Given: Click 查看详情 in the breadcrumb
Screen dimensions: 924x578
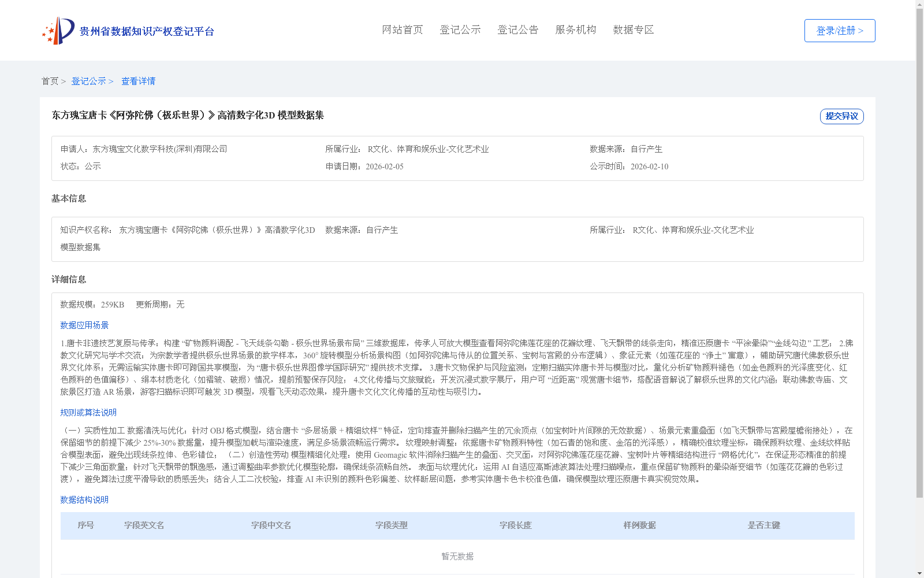Looking at the screenshot, I should tap(138, 81).
